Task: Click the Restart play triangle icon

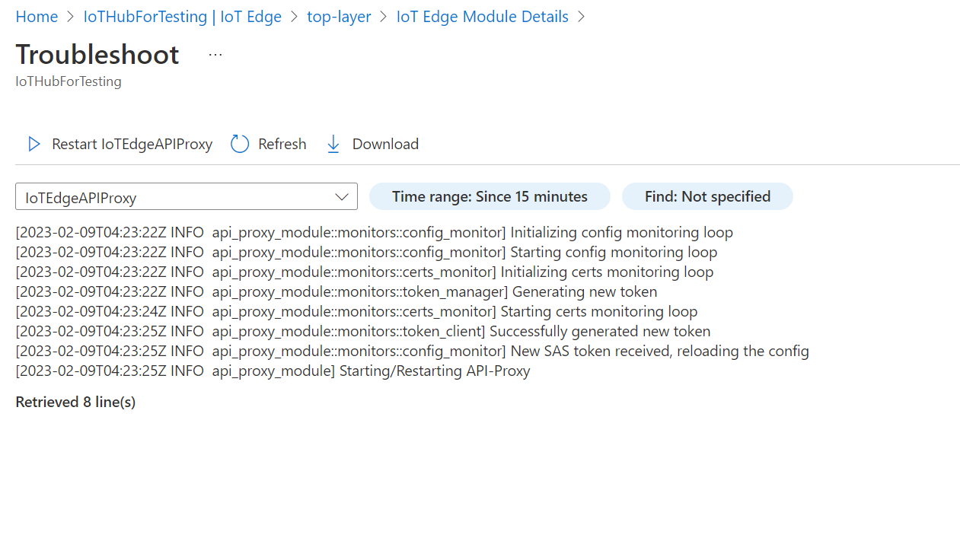Action: point(33,144)
